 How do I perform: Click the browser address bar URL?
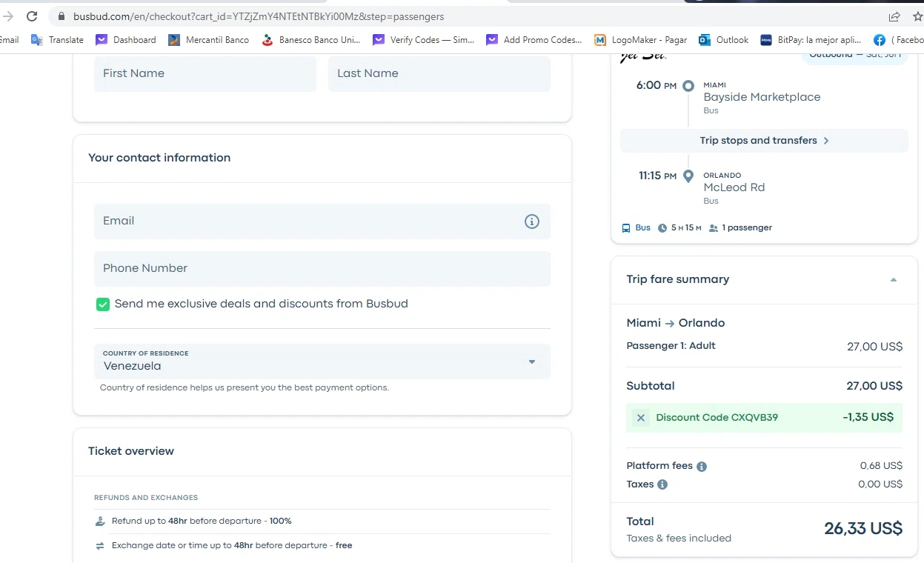(x=259, y=16)
